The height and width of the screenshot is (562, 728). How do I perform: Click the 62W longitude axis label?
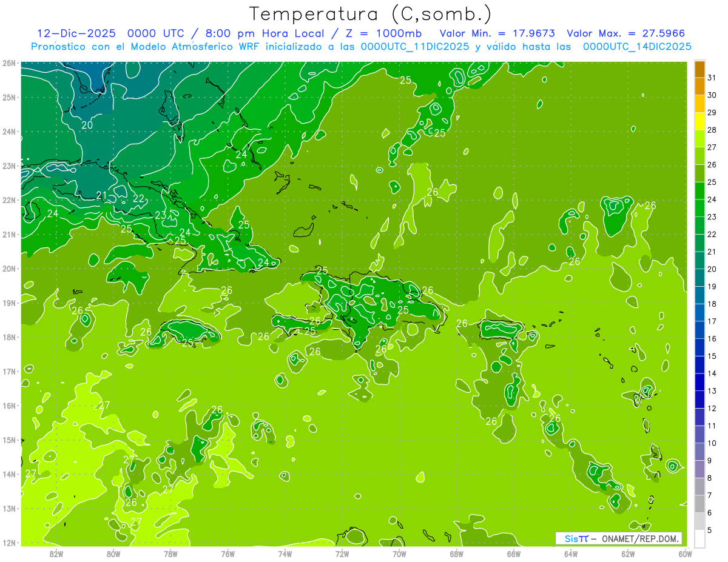pos(628,554)
